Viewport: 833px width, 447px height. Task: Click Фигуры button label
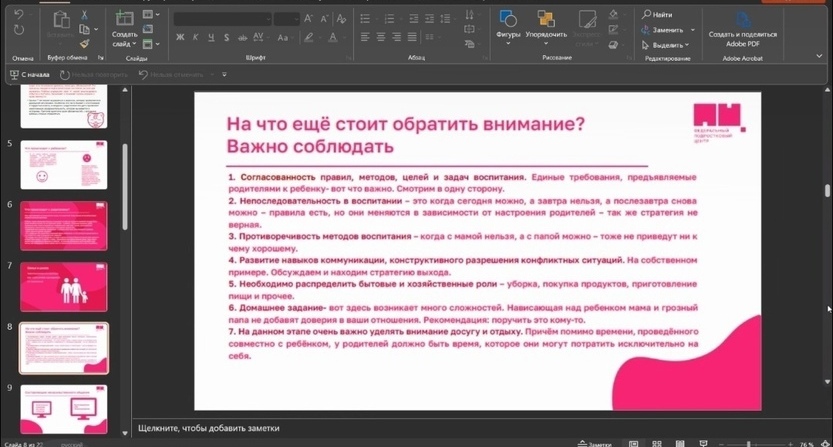click(x=508, y=35)
